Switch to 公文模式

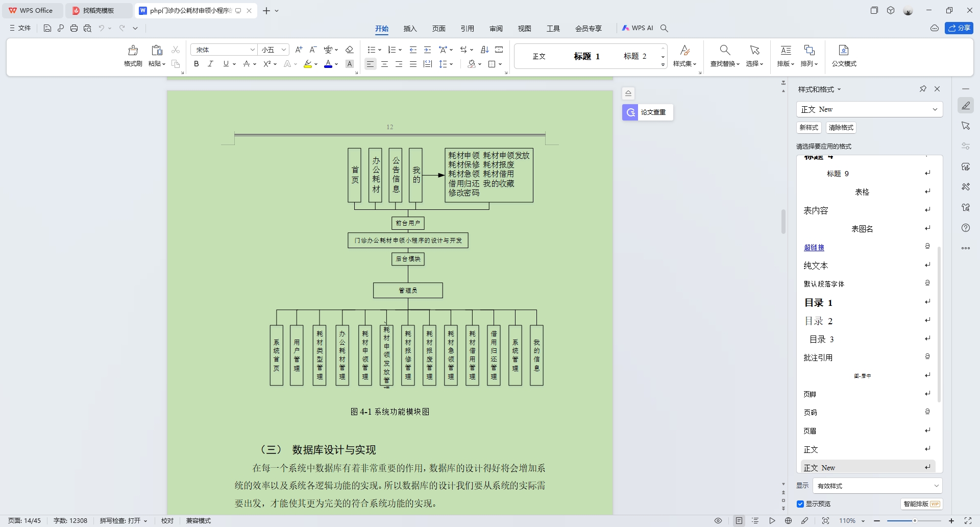click(x=844, y=56)
